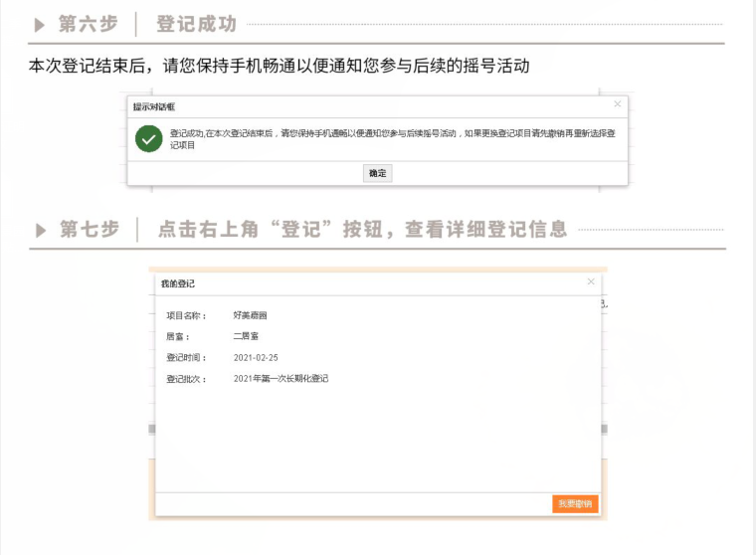
Task: Click the 登记时间 field label
Action: coord(186,357)
